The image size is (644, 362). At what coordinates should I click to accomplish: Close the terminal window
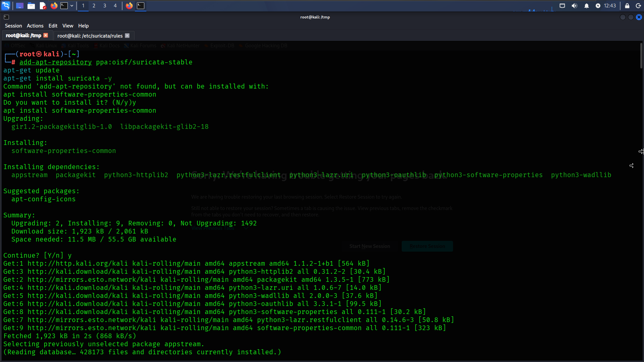pos(639,17)
